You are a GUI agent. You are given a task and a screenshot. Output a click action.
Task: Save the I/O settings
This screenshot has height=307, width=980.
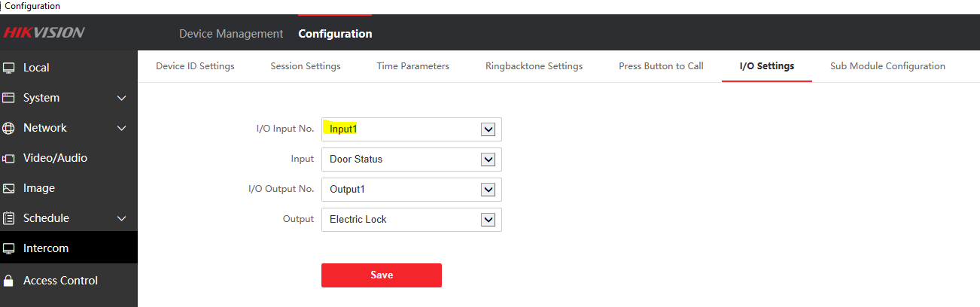[x=382, y=275]
